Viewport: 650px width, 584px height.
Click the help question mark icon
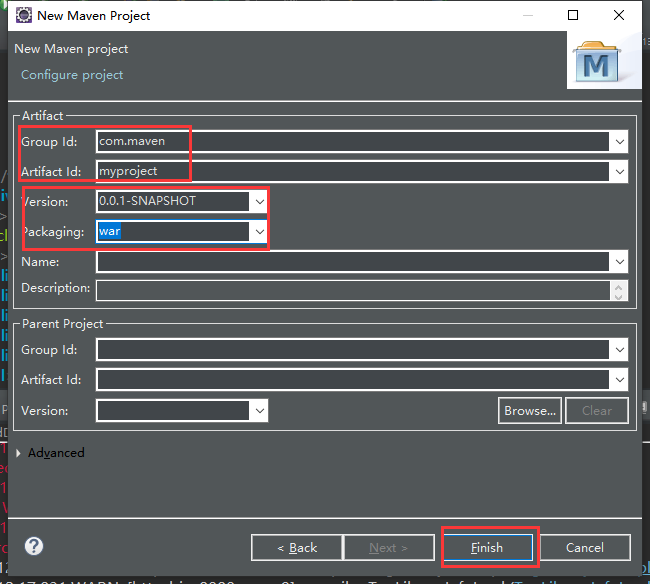tap(34, 546)
